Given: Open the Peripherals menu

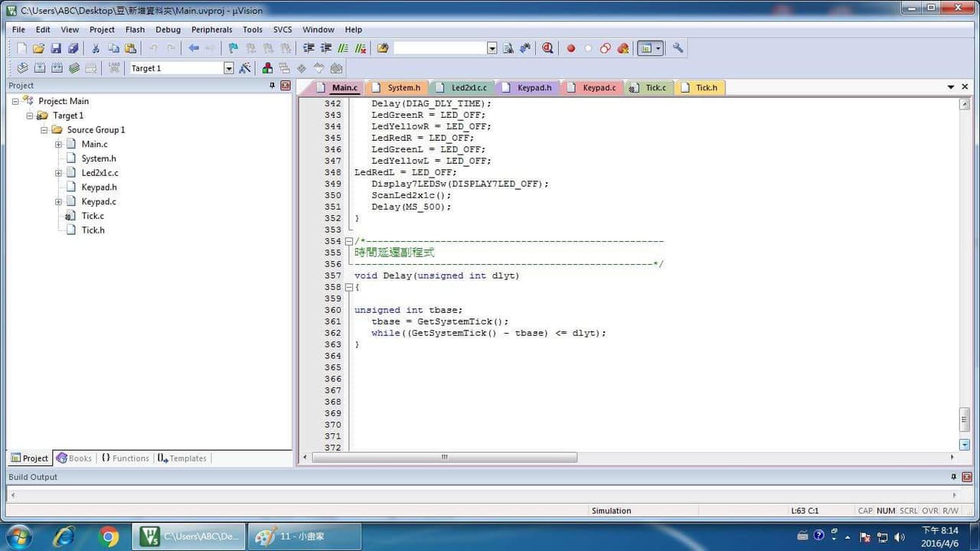Looking at the screenshot, I should (211, 30).
